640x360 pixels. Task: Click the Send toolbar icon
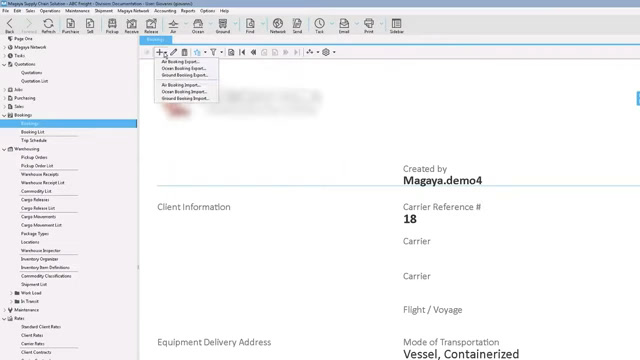click(297, 24)
